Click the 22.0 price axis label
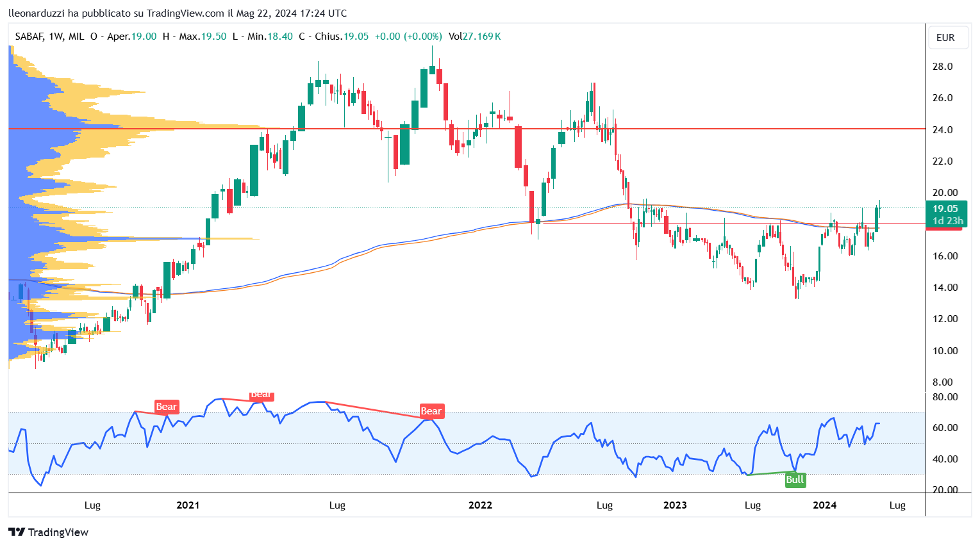 click(x=942, y=161)
